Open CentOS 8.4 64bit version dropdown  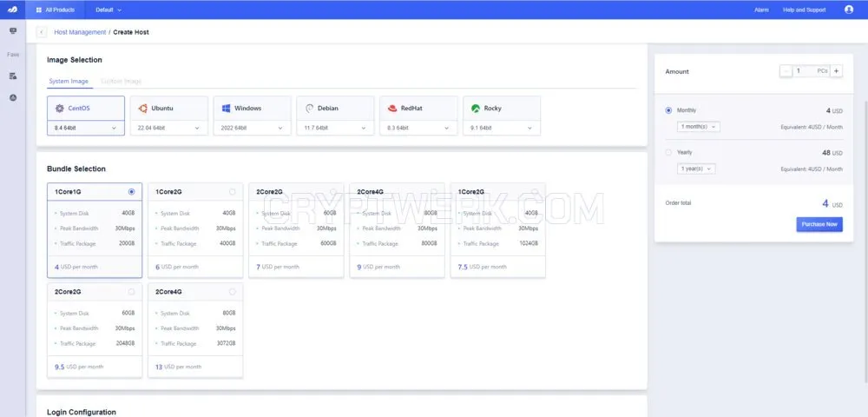click(x=86, y=128)
